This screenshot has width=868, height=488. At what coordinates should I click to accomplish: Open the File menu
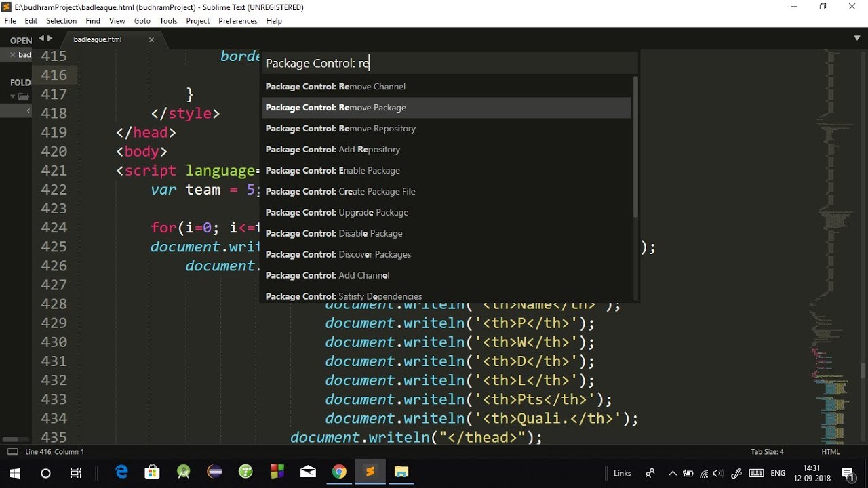point(10,21)
